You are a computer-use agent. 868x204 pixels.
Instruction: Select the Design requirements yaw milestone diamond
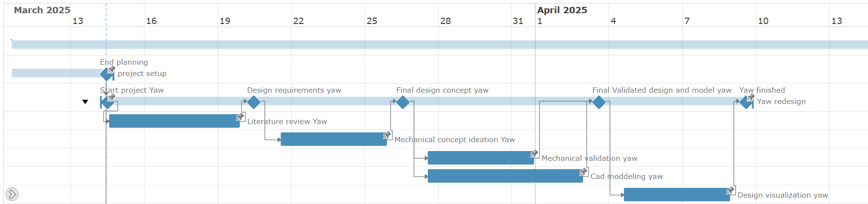(253, 102)
